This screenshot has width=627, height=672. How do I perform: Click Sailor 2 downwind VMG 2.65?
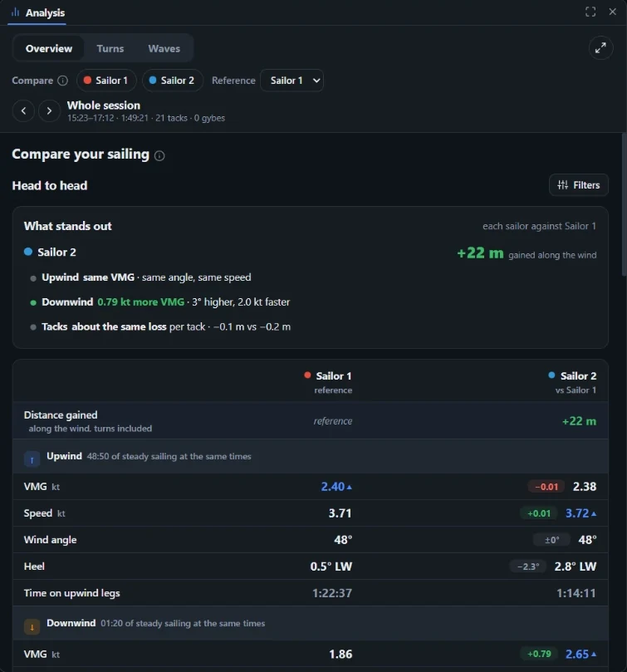click(580, 655)
